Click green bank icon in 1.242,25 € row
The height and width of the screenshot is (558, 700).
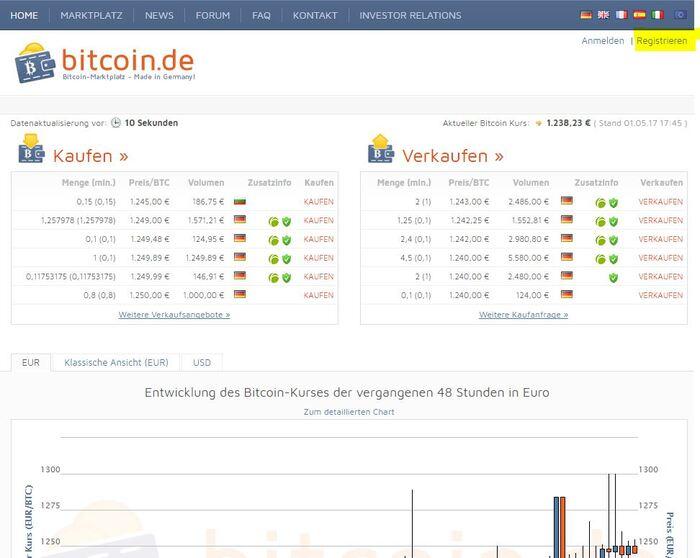click(600, 221)
